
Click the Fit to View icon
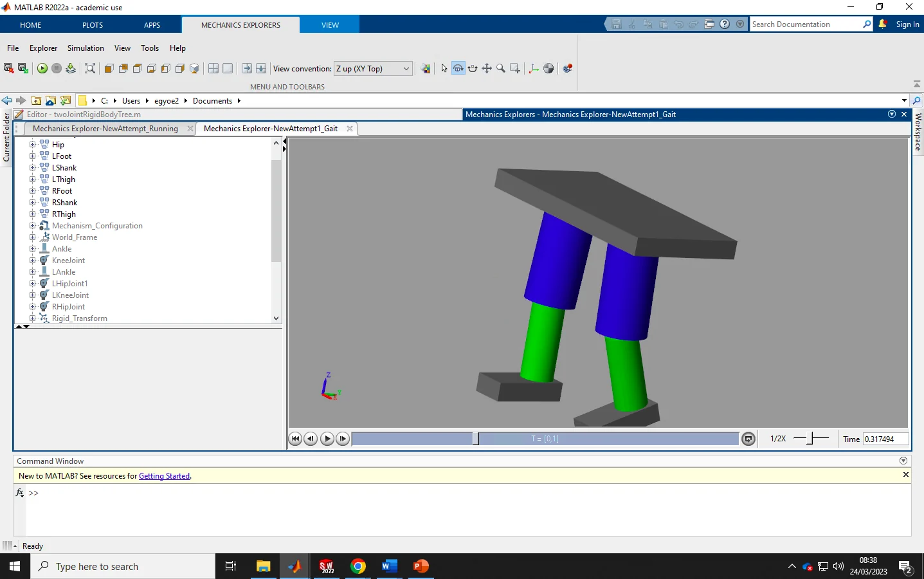(90, 68)
